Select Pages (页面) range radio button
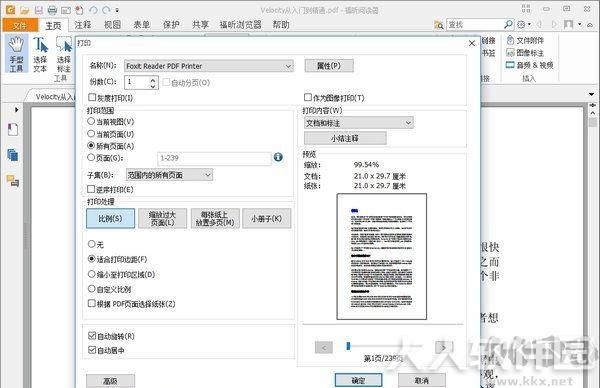 click(x=105, y=157)
